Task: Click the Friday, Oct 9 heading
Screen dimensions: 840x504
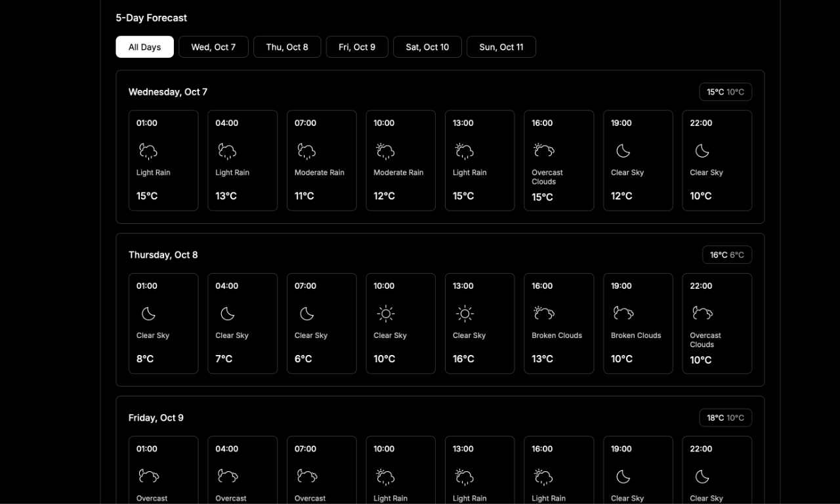Action: [156, 417]
